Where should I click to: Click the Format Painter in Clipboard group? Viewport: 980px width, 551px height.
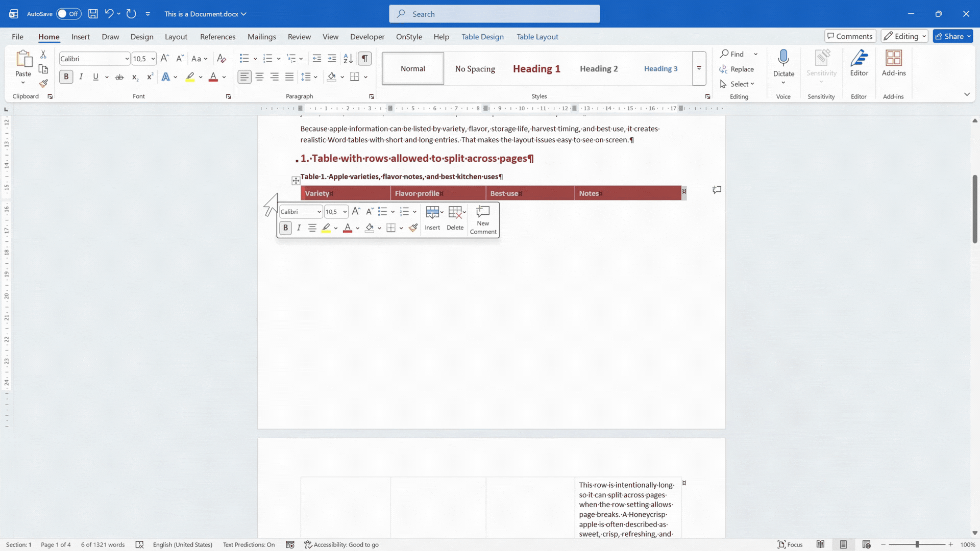click(x=43, y=83)
